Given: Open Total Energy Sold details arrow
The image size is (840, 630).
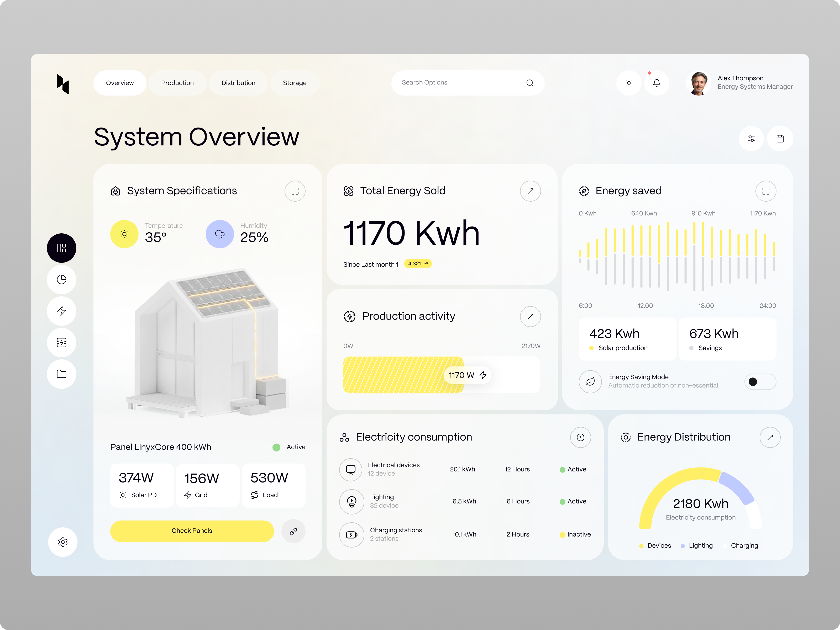Looking at the screenshot, I should 530,191.
